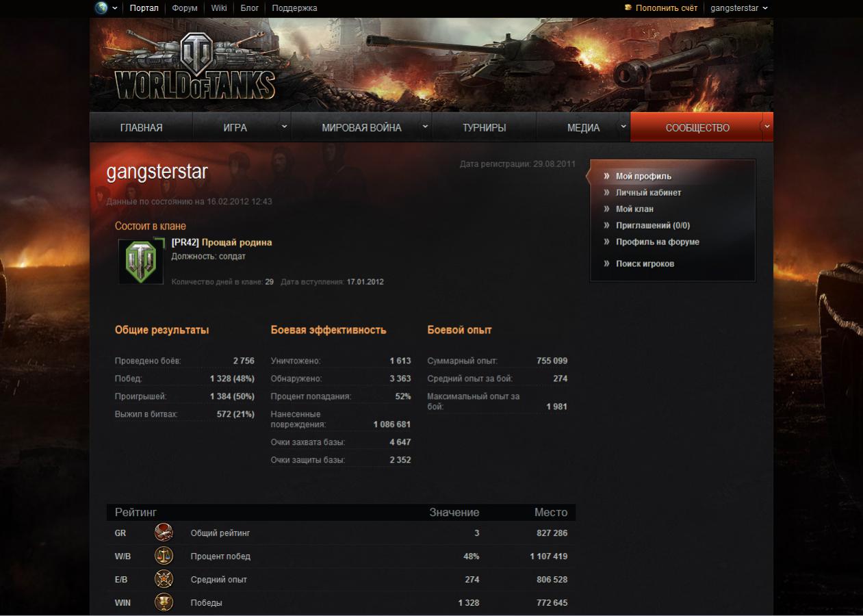Go to the ГЛАВНАЯ section
This screenshot has height=616, width=863.
142,127
